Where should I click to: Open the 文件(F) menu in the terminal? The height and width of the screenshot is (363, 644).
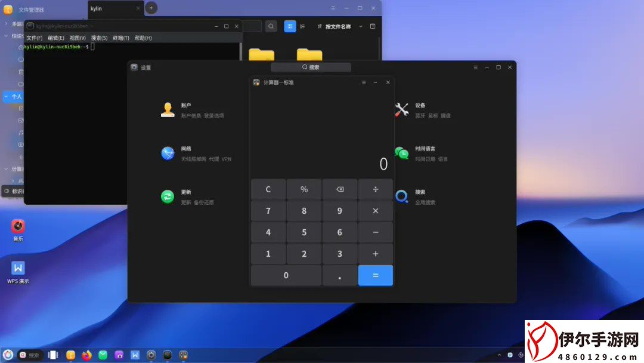[x=34, y=38]
